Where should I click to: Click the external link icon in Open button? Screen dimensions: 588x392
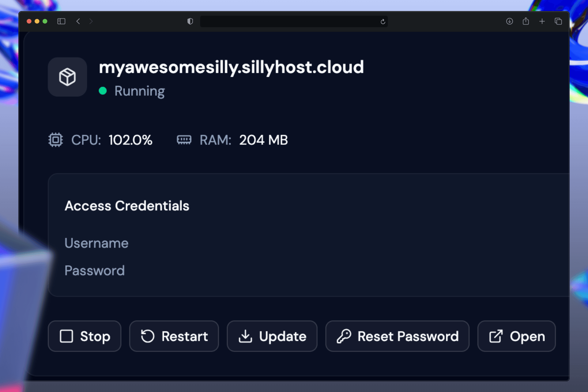[x=496, y=336]
